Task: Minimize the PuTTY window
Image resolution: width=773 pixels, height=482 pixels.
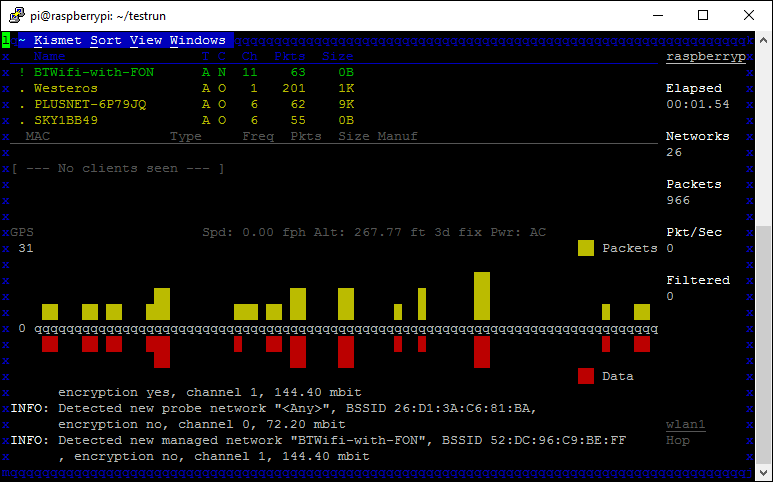Action: [658, 15]
